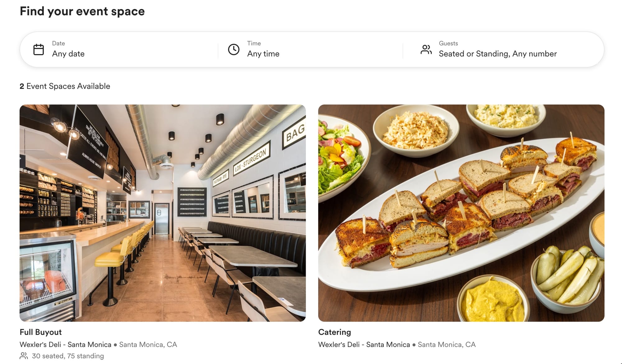This screenshot has height=364, width=622.
Task: Click Santa Monica, CA location under Catering
Action: click(x=447, y=344)
